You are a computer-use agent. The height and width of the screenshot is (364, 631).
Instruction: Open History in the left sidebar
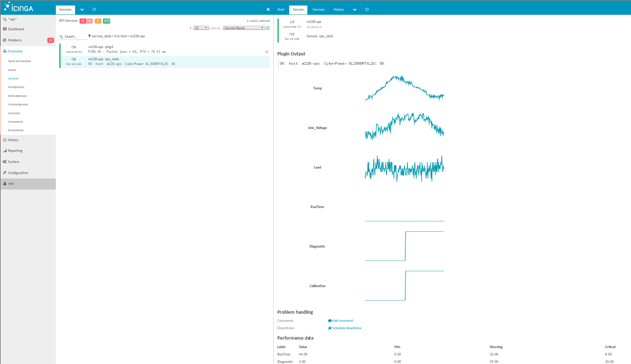pyautogui.click(x=13, y=140)
